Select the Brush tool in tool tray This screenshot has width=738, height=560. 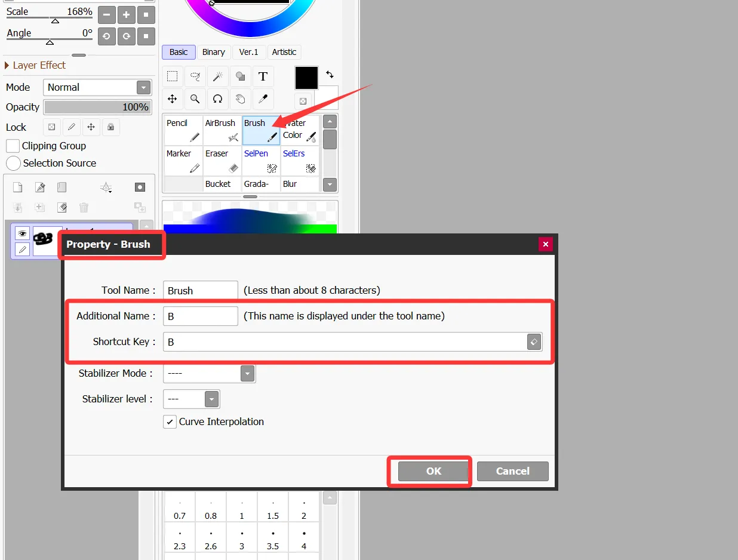pos(261,130)
